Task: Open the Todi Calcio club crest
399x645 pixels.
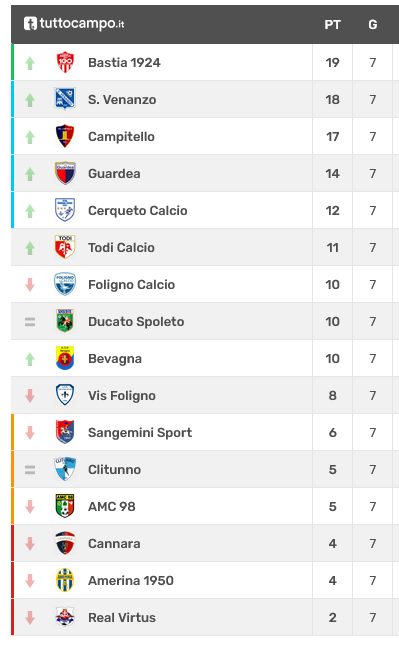Action: pyautogui.click(x=65, y=247)
